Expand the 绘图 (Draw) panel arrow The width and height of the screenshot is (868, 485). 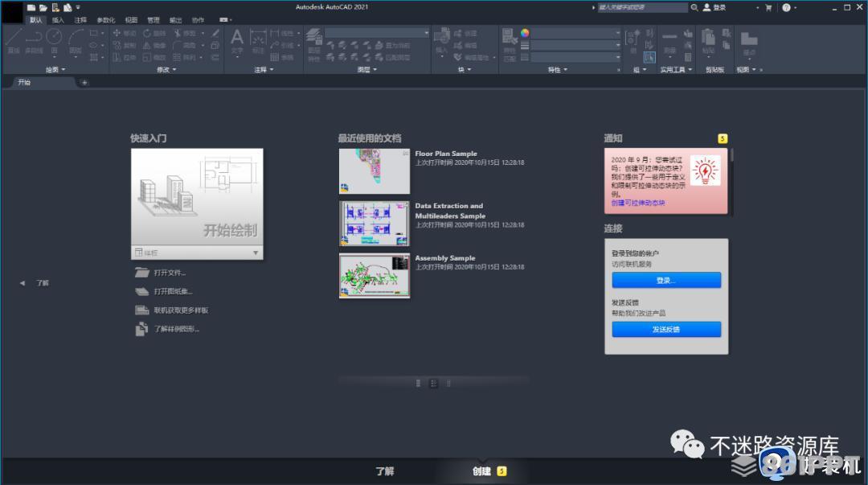pyautogui.click(x=63, y=70)
